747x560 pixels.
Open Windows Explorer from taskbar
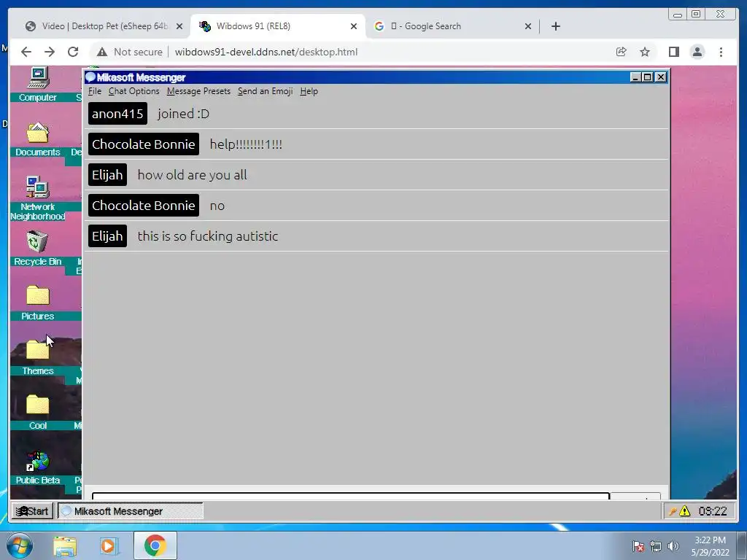click(x=65, y=546)
